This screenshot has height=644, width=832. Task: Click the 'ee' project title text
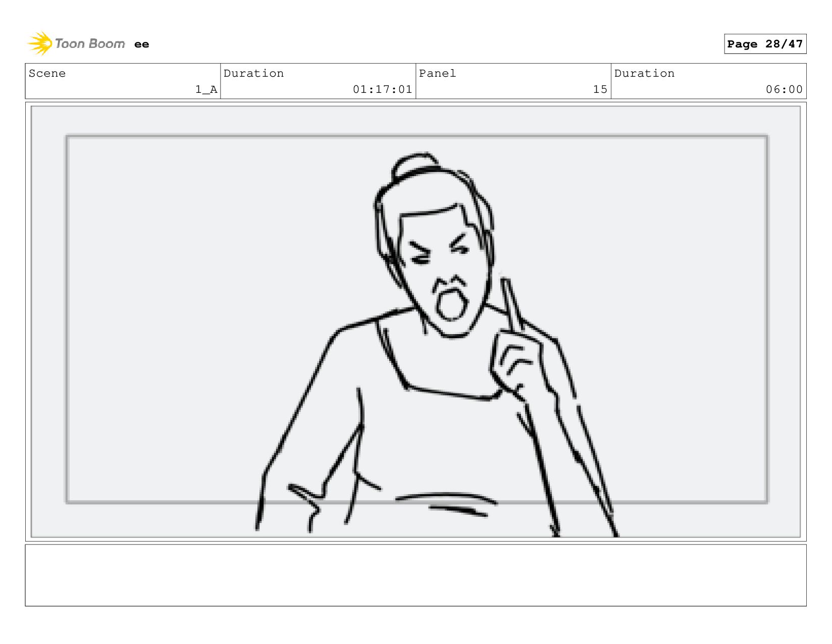click(x=142, y=44)
